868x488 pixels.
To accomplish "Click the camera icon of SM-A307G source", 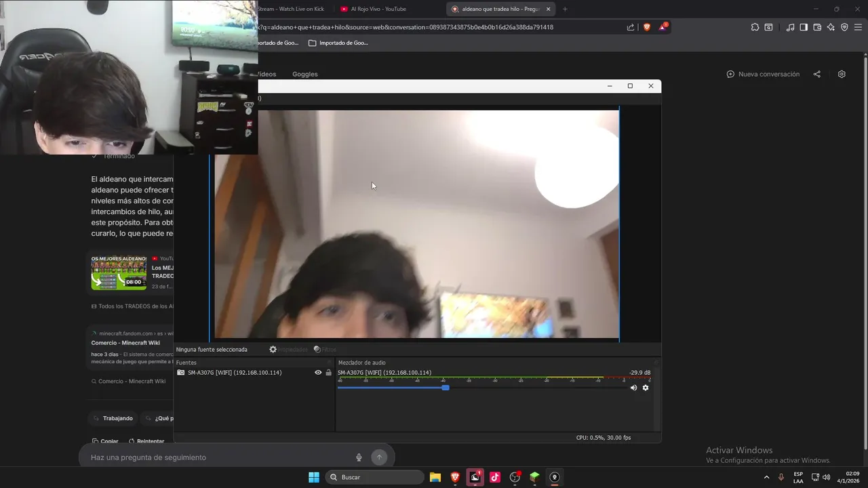I will [x=181, y=373].
